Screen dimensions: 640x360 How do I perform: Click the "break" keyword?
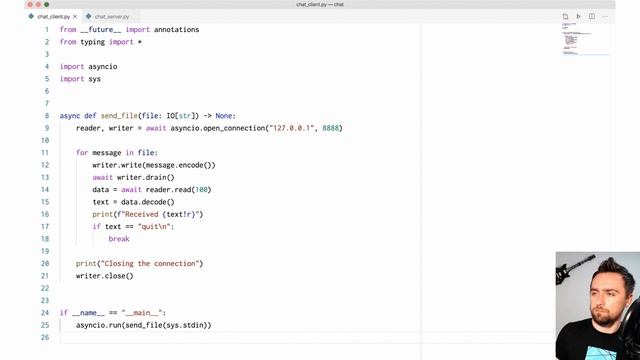119,239
